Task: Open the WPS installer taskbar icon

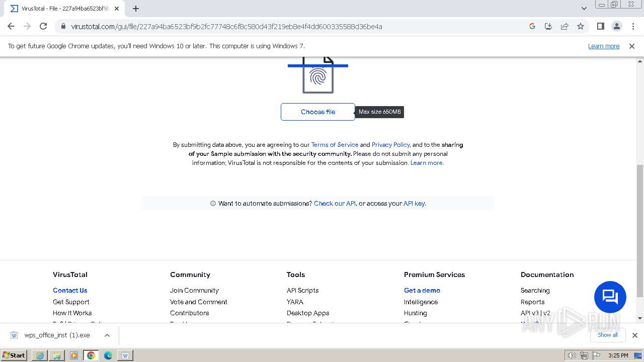Action: pos(125,355)
